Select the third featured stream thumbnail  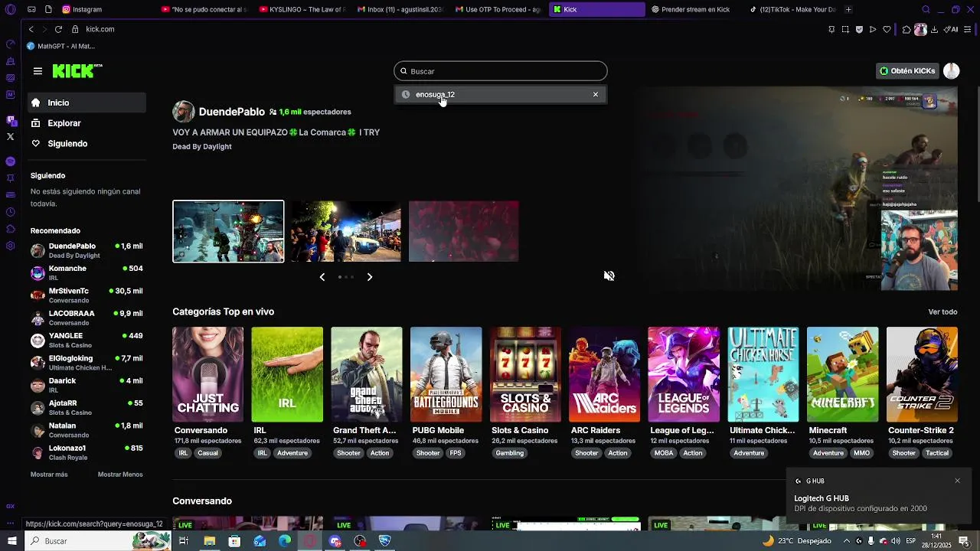pos(463,231)
